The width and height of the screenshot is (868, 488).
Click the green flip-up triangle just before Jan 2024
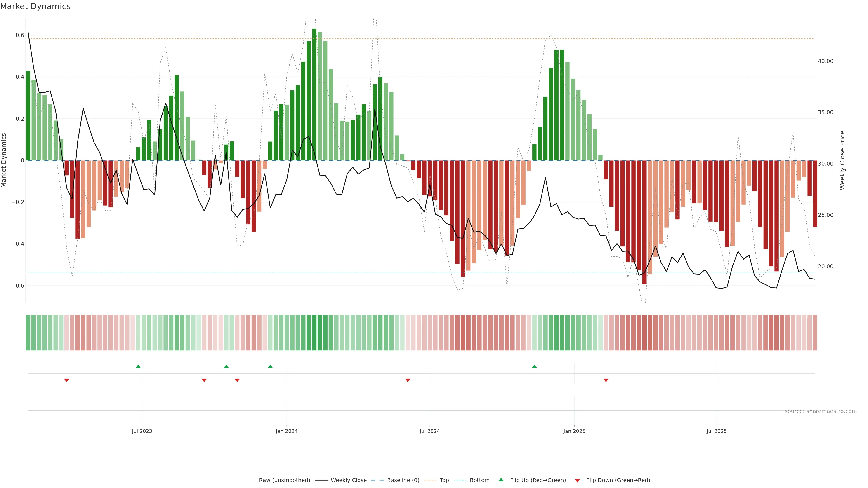point(270,366)
